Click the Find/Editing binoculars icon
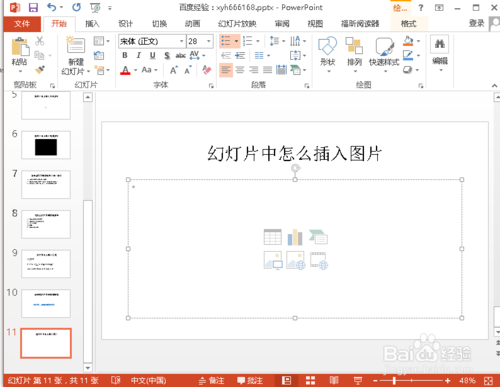Screen dimensions: 500x387 pyautogui.click(x=440, y=44)
